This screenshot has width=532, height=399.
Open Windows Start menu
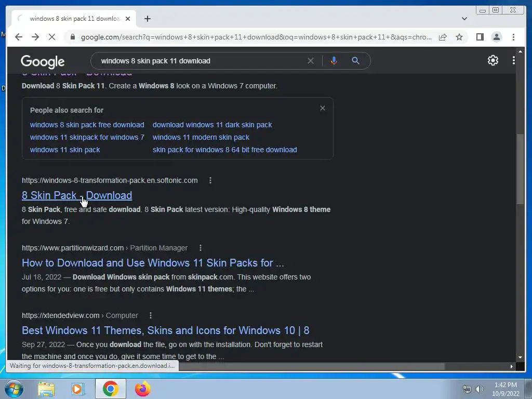click(14, 389)
